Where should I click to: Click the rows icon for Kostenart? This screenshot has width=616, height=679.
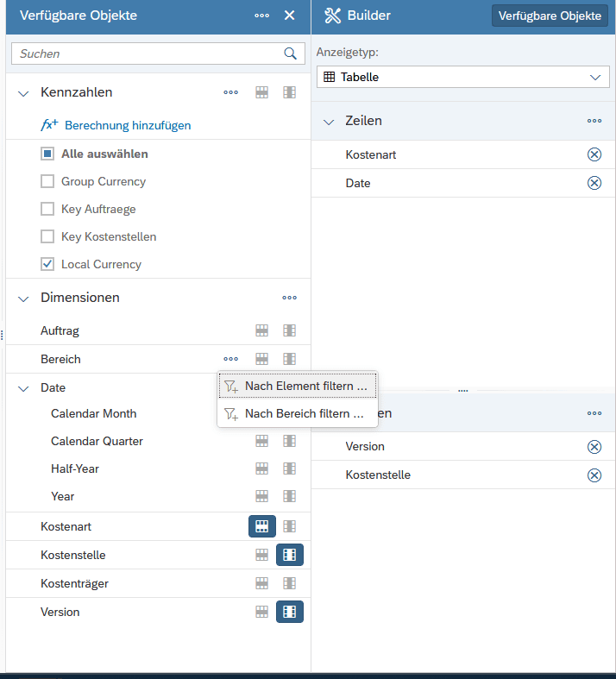coord(261,526)
